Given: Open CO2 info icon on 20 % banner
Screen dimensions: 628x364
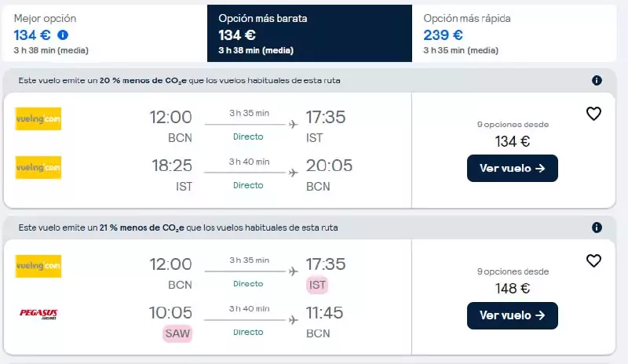Looking at the screenshot, I should [x=597, y=81].
